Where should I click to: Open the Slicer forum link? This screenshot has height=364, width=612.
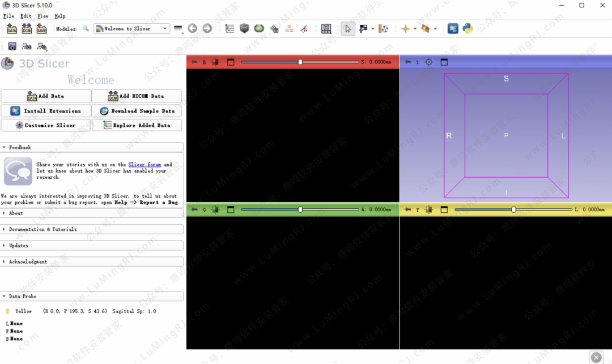pyautogui.click(x=144, y=165)
